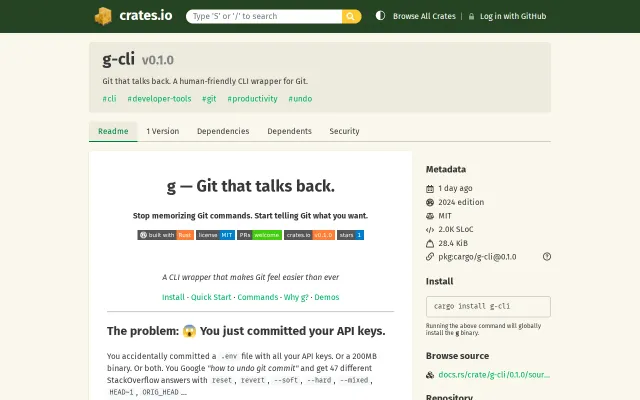Click the PRs welcome badge

[x=260, y=235]
